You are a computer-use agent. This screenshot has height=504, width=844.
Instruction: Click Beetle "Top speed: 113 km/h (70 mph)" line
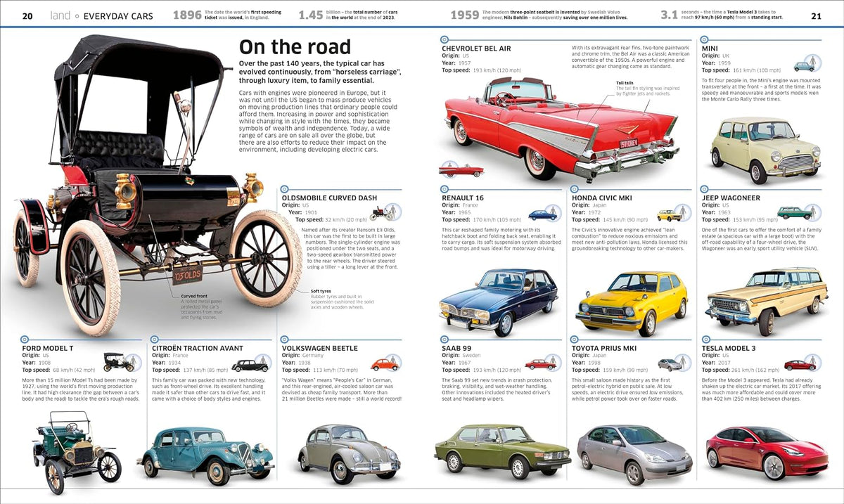(x=319, y=369)
